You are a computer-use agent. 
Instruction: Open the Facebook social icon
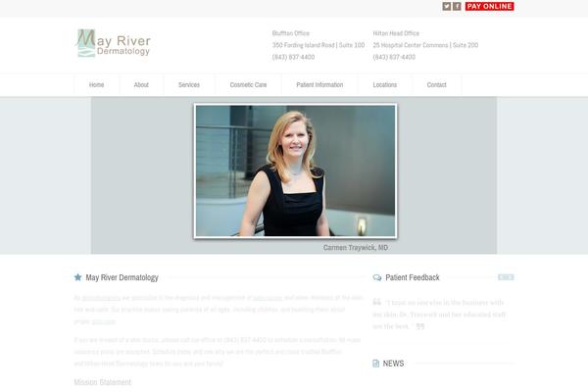(457, 6)
